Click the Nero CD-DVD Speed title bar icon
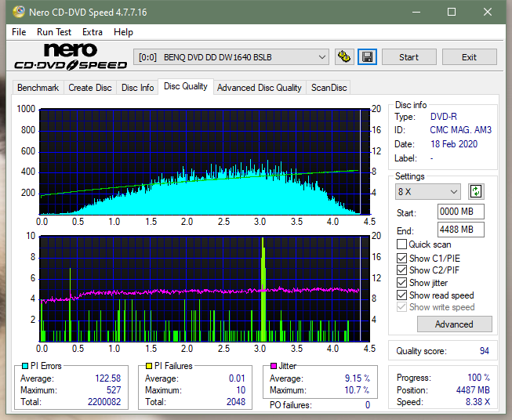Image resolution: width=512 pixels, height=420 pixels. (19, 12)
